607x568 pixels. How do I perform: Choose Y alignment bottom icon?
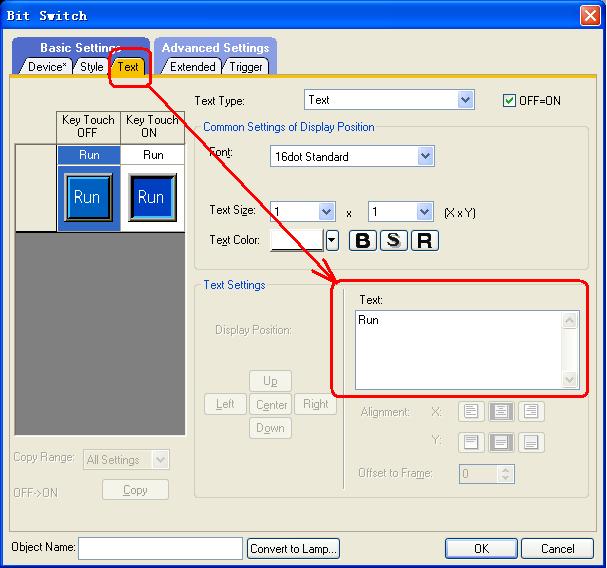pos(531,441)
